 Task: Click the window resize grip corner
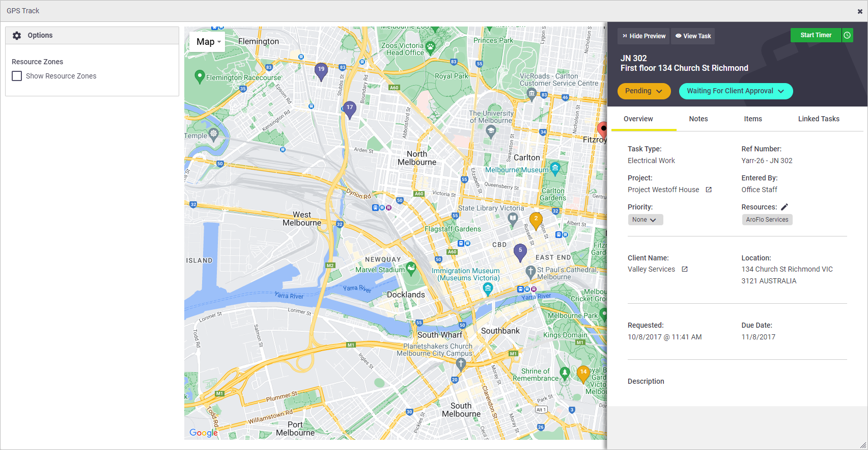point(863,445)
